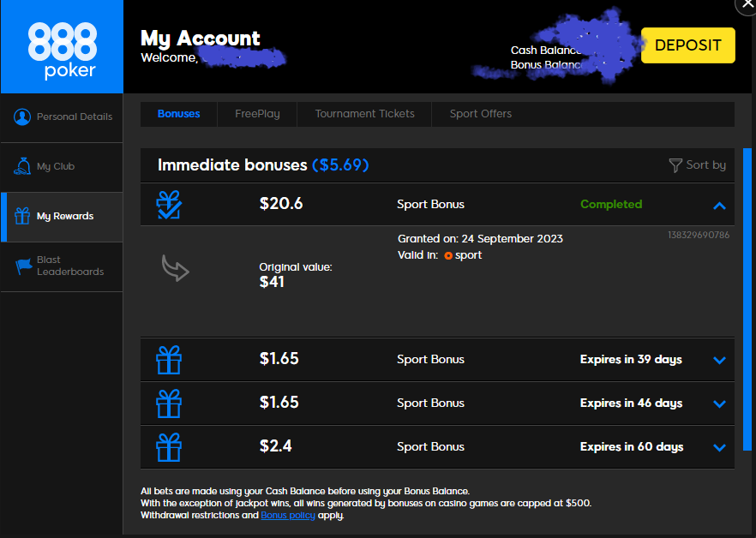Expand bonus expiring in 46 days
The image size is (756, 538).
[719, 404]
